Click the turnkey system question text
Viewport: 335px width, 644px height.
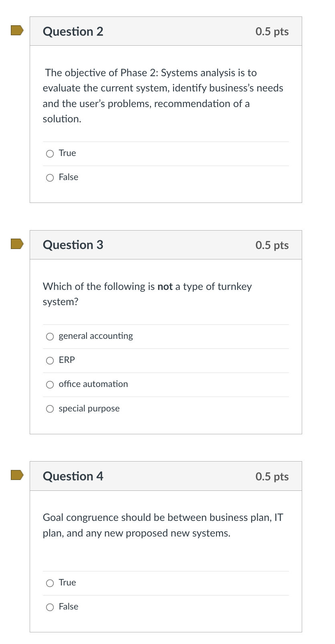[x=147, y=294]
